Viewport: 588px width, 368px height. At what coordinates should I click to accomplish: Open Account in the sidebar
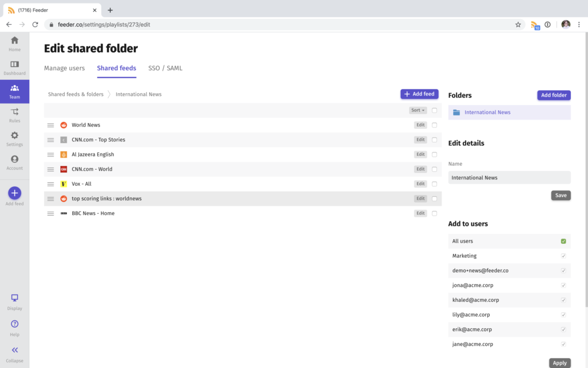[14, 163]
